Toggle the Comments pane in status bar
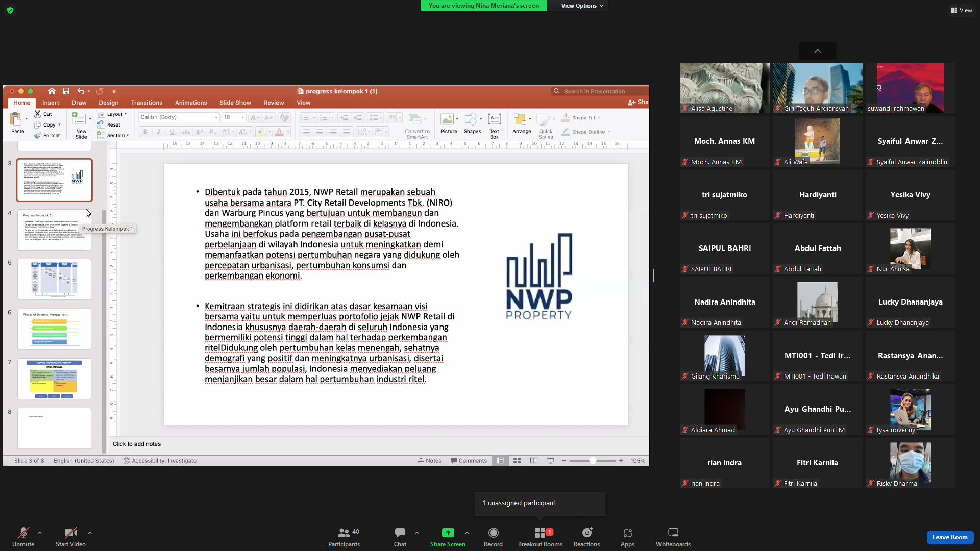 469,461
